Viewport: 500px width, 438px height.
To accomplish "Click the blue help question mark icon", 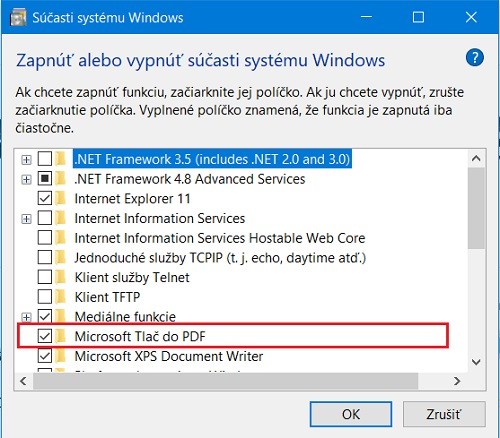I will pos(475,58).
